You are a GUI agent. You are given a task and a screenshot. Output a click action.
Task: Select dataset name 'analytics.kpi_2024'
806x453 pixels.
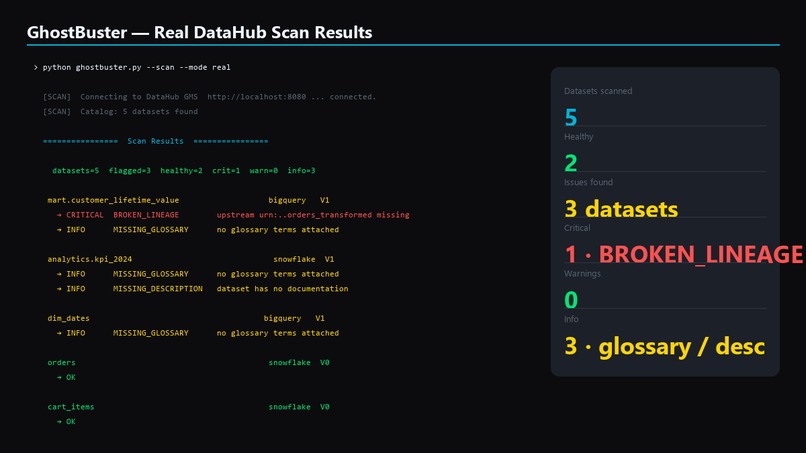pyautogui.click(x=89, y=259)
